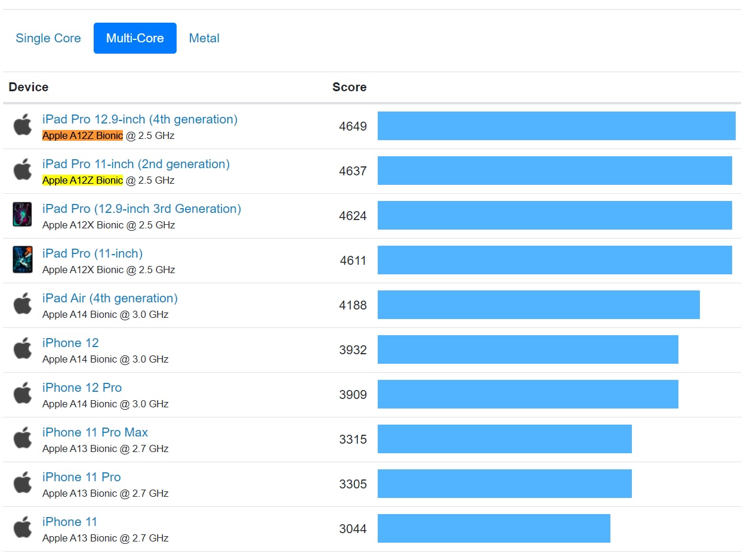Click Apple logo next to iPhone 12 link
The image size is (756, 557).
(23, 349)
